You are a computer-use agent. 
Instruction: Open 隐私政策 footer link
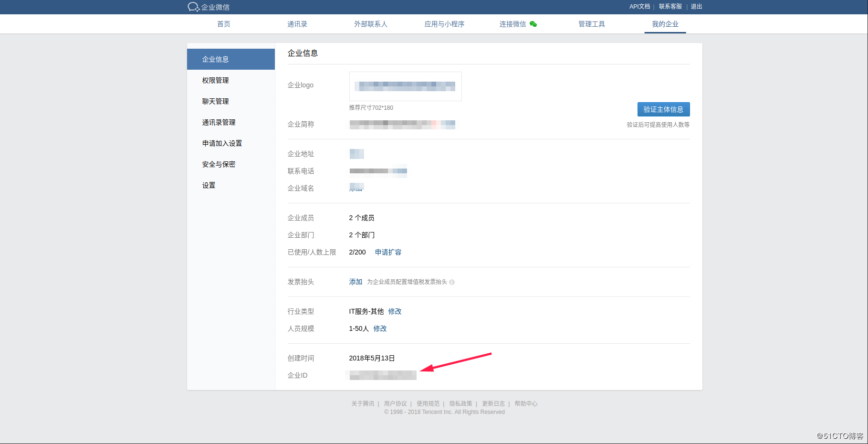click(x=460, y=404)
